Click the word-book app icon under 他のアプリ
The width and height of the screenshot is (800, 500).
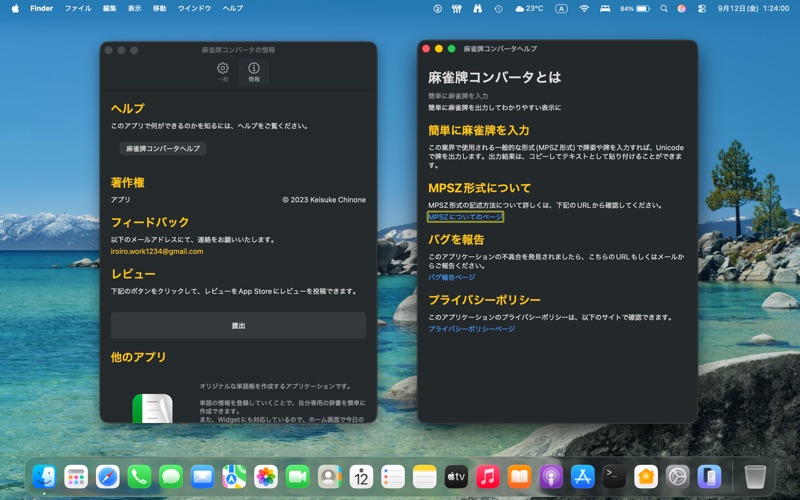pos(152,408)
